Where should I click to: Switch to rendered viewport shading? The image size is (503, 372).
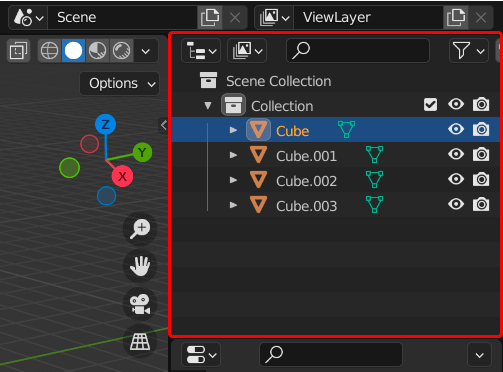(121, 51)
